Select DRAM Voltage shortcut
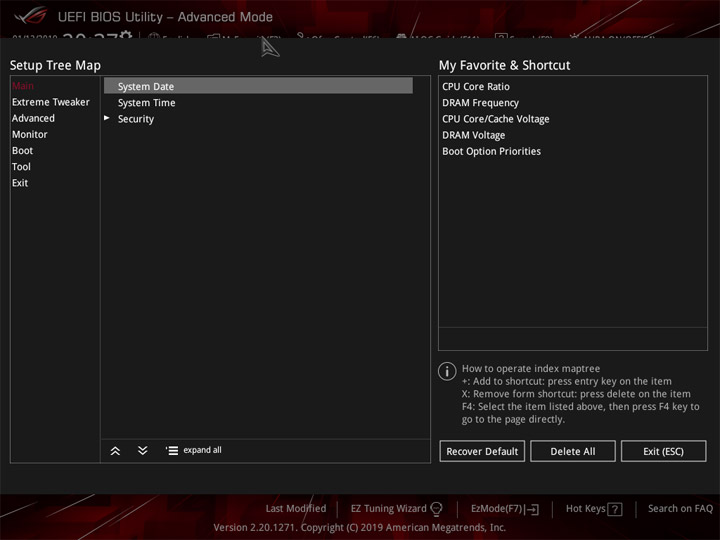Screen dimensions: 720x540 click(473, 135)
